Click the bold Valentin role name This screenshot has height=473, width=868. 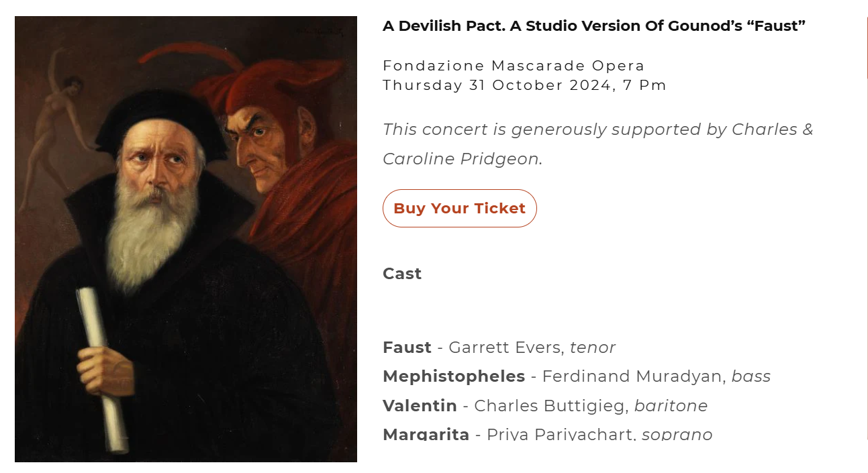pos(420,406)
